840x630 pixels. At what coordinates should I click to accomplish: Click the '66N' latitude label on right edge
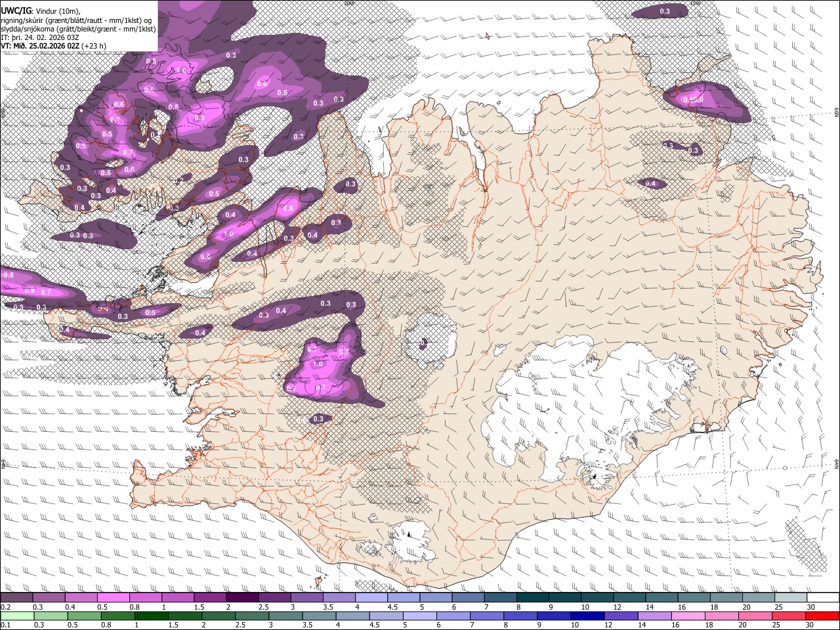click(837, 113)
